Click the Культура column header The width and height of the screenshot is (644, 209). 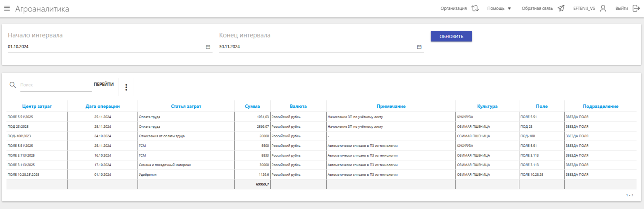pyautogui.click(x=487, y=106)
